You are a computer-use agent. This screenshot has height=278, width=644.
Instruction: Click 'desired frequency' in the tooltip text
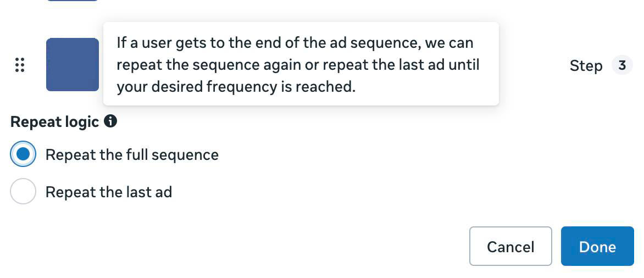pyautogui.click(x=213, y=86)
